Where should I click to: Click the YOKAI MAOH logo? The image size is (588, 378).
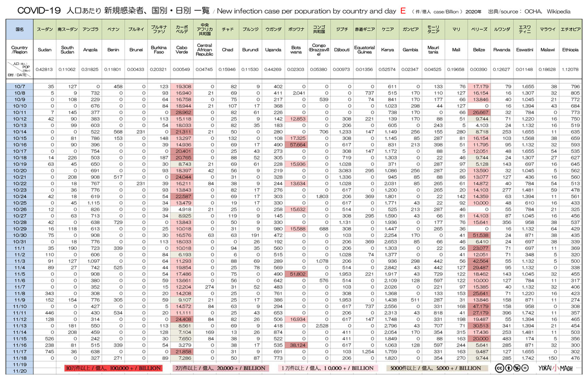[555, 368]
